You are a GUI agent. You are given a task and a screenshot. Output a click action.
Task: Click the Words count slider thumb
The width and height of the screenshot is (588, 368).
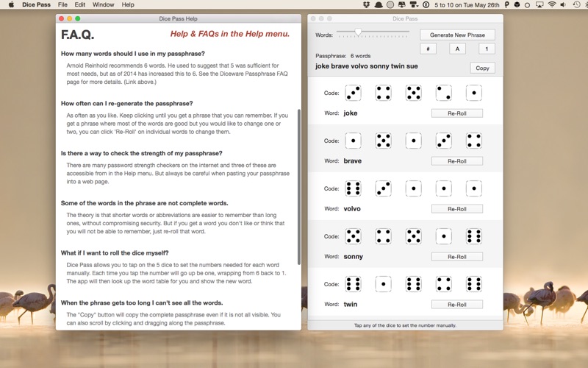(358, 32)
